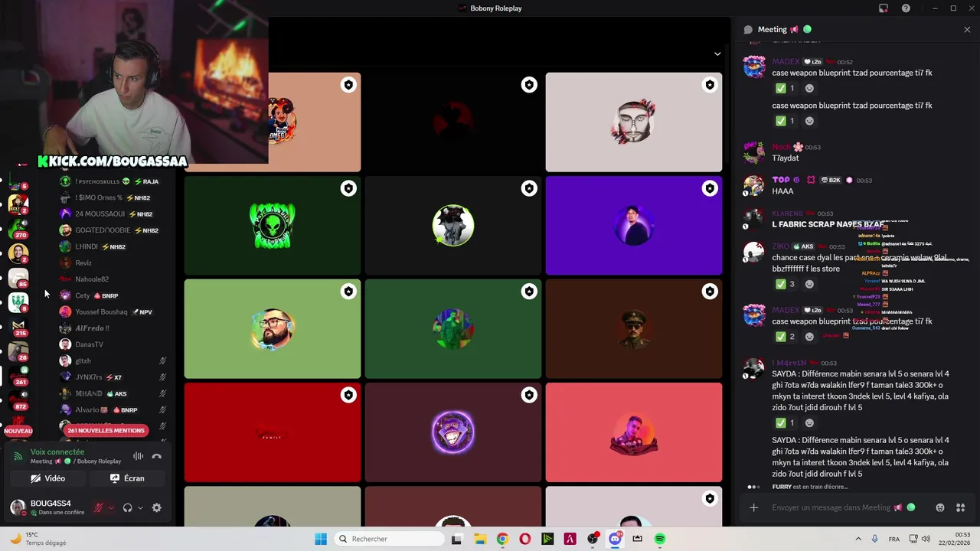Toggle checkmark reaction with count 3
This screenshot has height=551, width=980.
(786, 284)
